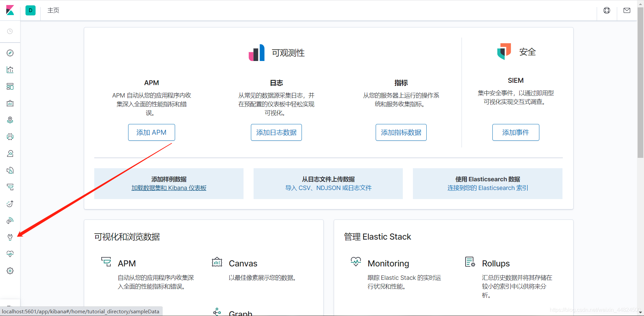Image resolution: width=644 pixels, height=316 pixels.
Task: Click the Kibana logo
Action: pos(10,10)
